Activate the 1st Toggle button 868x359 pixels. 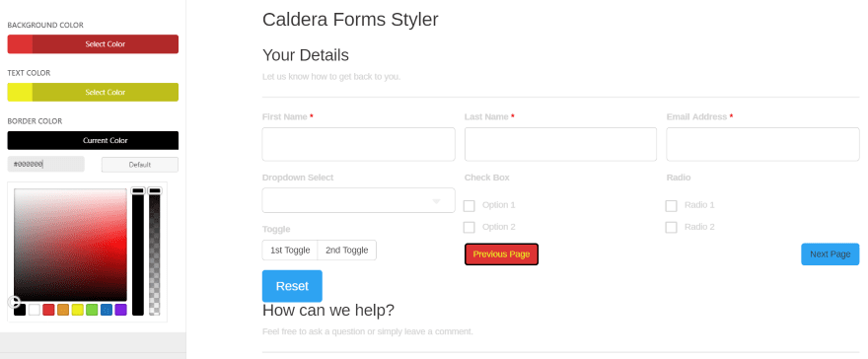[290, 251]
